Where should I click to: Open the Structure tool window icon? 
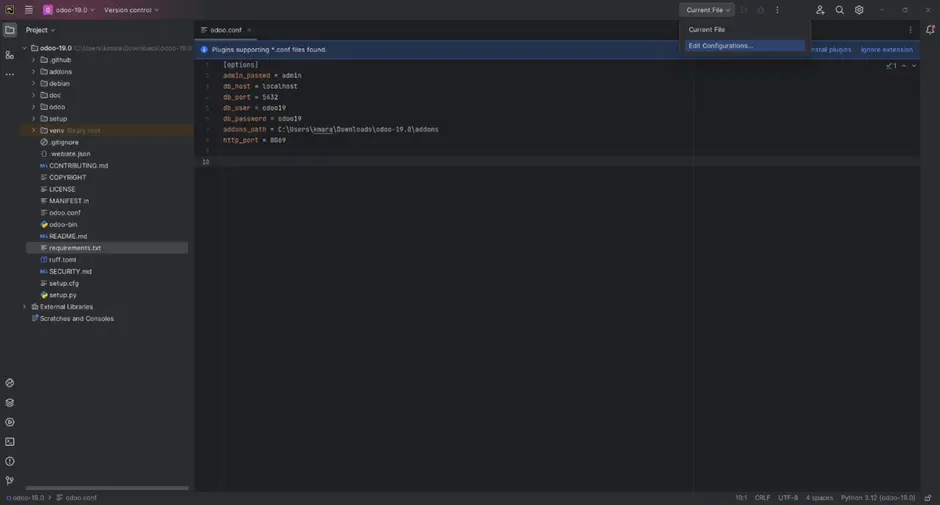coord(10,55)
